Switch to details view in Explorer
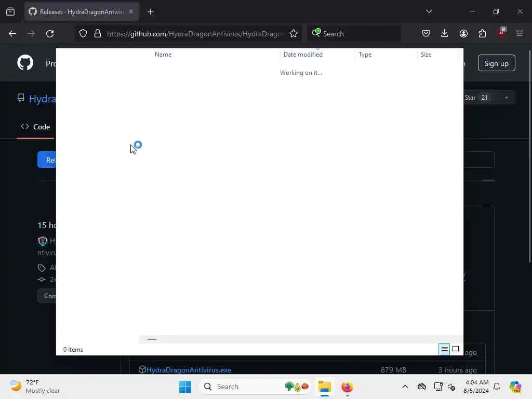The height and width of the screenshot is (399, 532). (x=444, y=349)
